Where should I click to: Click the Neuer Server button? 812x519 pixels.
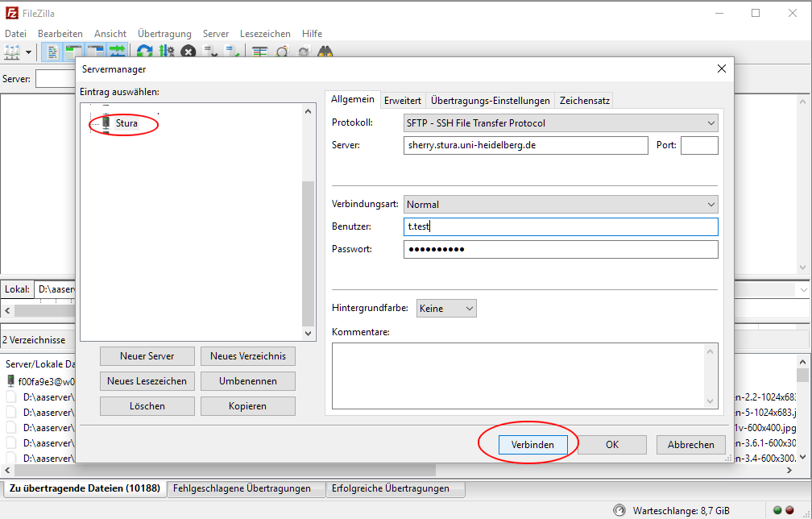147,356
